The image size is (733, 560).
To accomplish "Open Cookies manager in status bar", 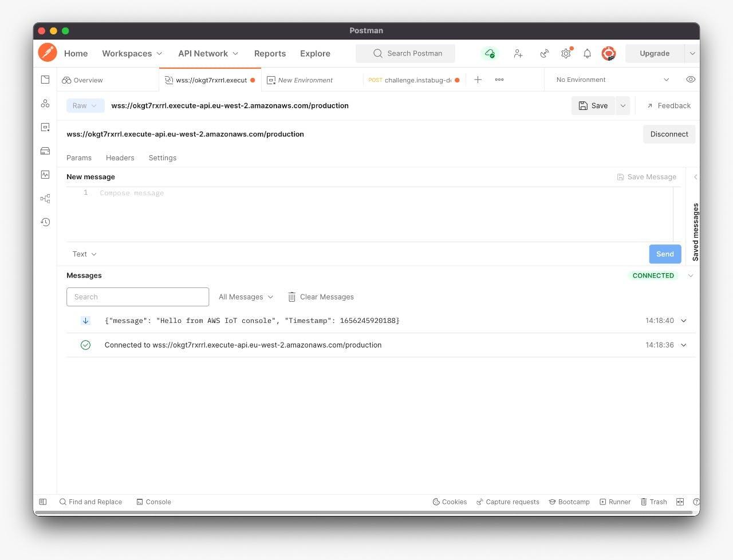I will coord(450,502).
